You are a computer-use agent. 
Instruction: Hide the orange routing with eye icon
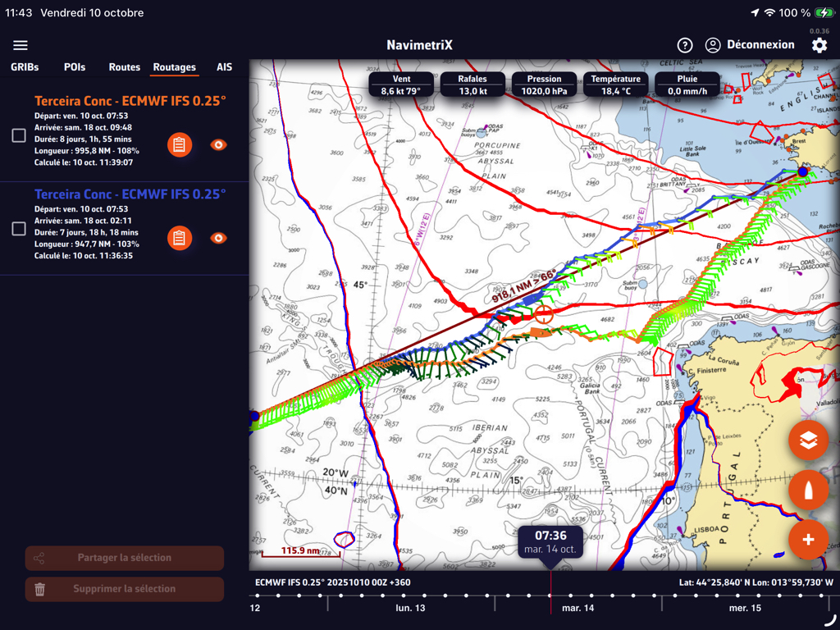(x=218, y=144)
